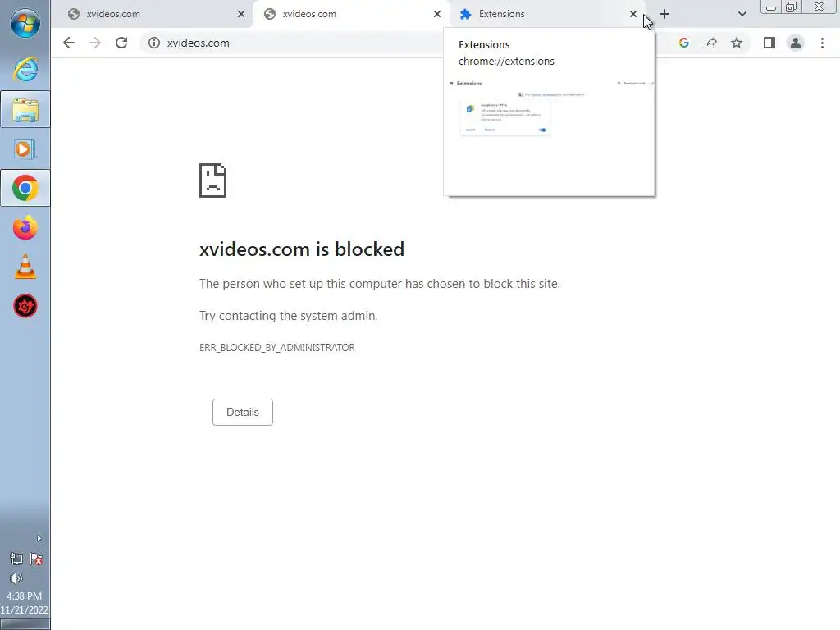Click the Google icon in toolbar
The height and width of the screenshot is (630, 840).
pos(683,43)
